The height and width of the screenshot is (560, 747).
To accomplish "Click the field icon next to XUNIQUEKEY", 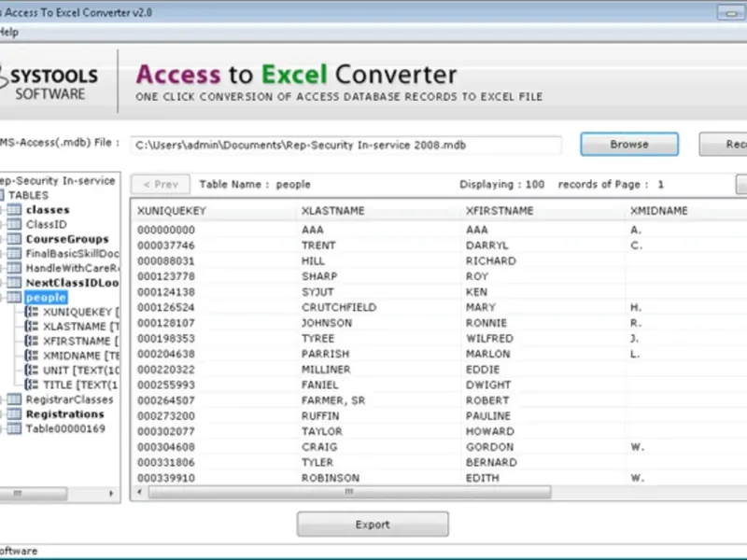I will click(x=32, y=312).
